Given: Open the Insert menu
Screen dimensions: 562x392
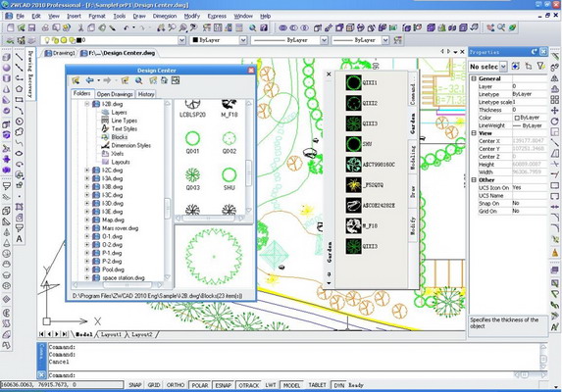Looking at the screenshot, I should [74, 16].
